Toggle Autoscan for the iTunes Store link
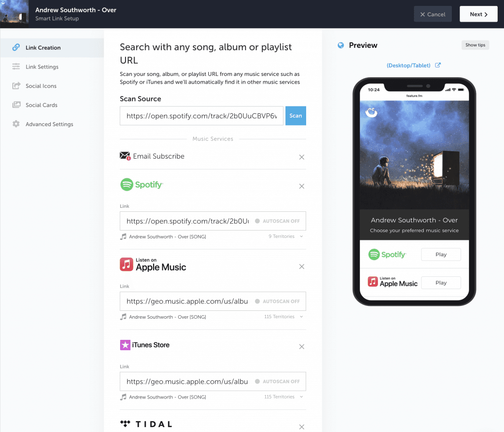504x432 pixels. coord(278,381)
